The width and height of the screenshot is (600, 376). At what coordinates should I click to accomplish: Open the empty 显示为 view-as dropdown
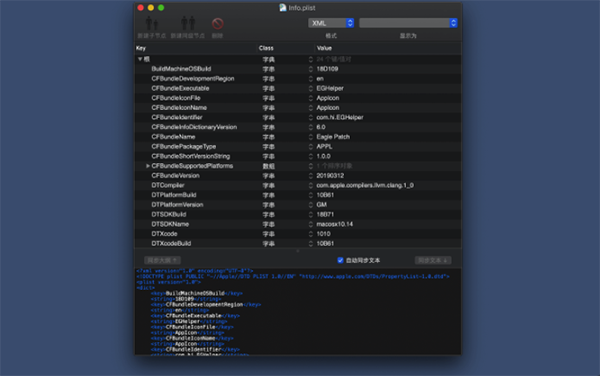408,23
